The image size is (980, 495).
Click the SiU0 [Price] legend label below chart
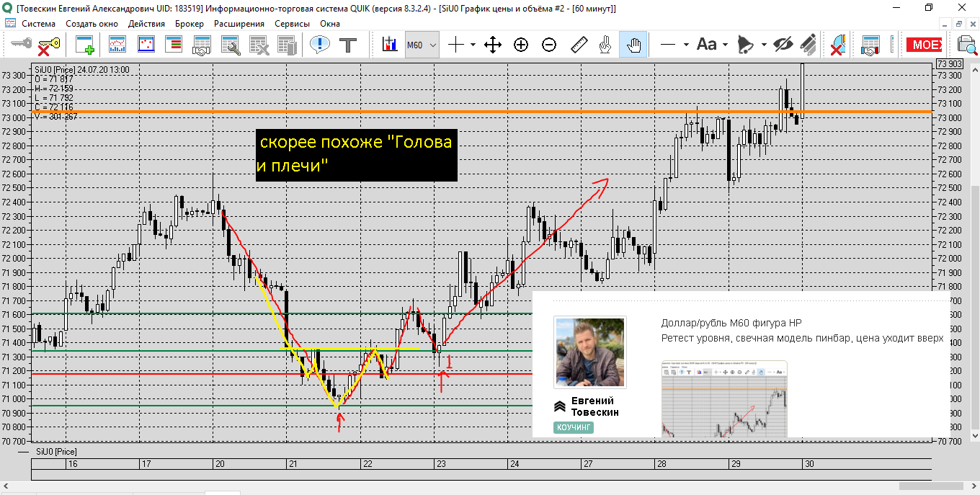(x=55, y=451)
